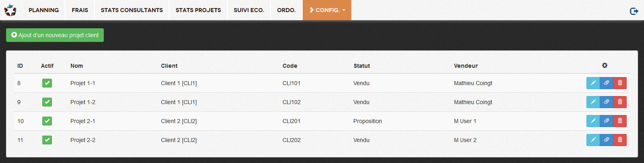Edit Projet 1-1 with the pencil icon

(x=593, y=83)
